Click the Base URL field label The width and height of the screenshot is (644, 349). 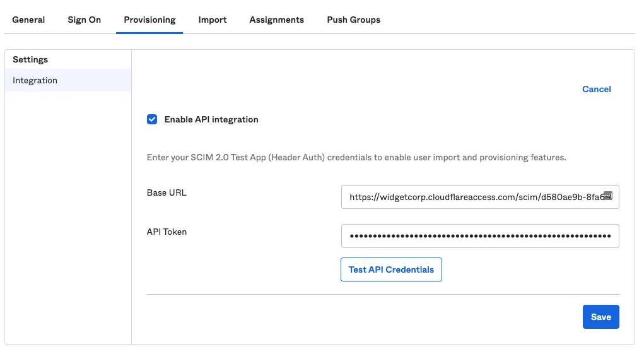(x=167, y=192)
